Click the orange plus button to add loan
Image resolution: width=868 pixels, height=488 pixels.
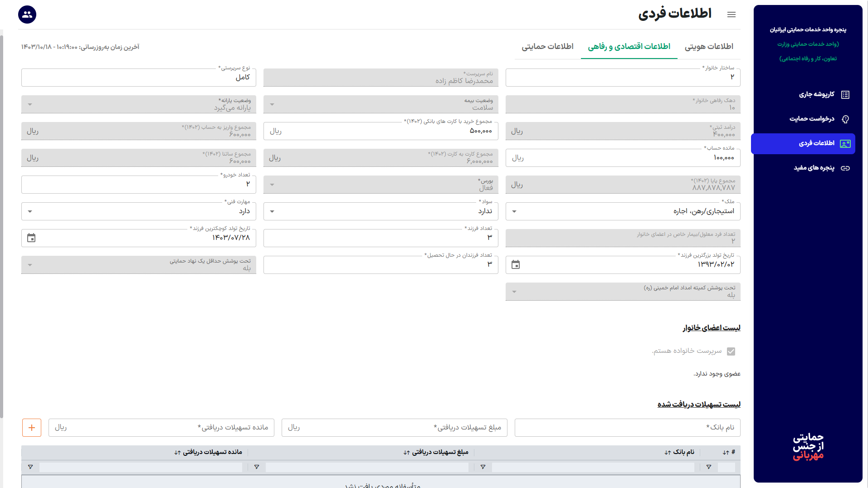pyautogui.click(x=32, y=428)
